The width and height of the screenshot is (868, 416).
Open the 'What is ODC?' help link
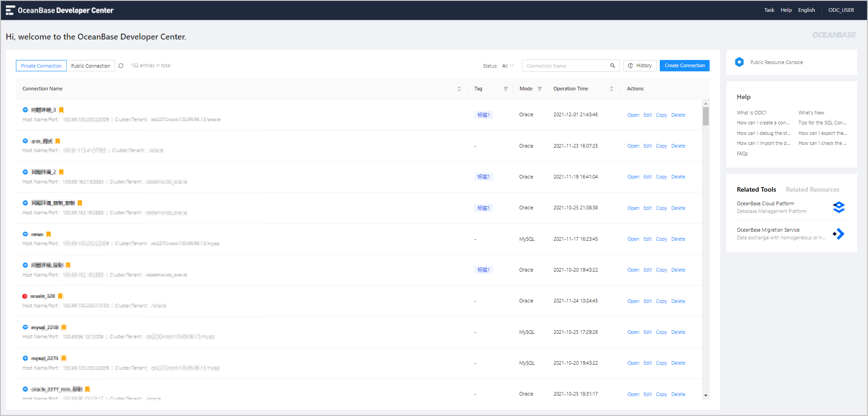point(751,113)
